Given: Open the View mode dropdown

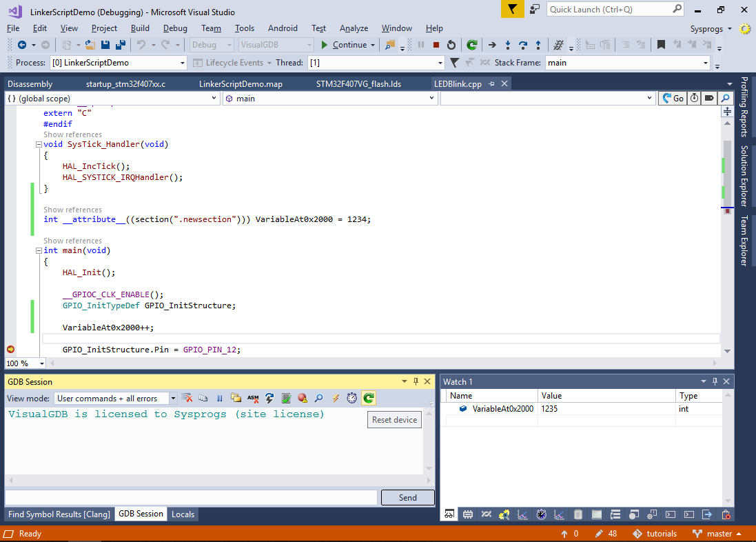Looking at the screenshot, I should [x=173, y=398].
